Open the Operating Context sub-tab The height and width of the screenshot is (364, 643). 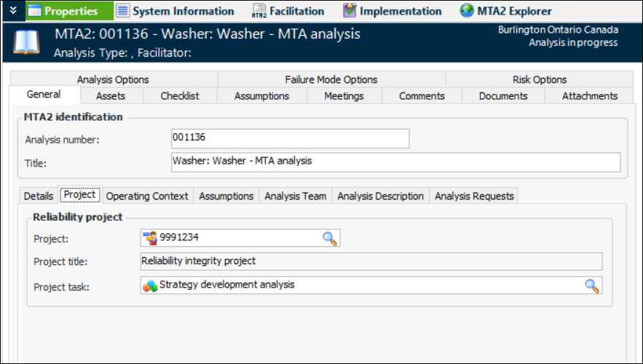(x=147, y=196)
